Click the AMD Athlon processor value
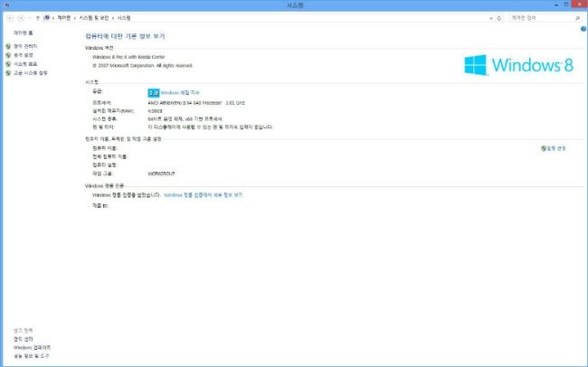Viewport: 588px width, 367px height. pos(196,103)
